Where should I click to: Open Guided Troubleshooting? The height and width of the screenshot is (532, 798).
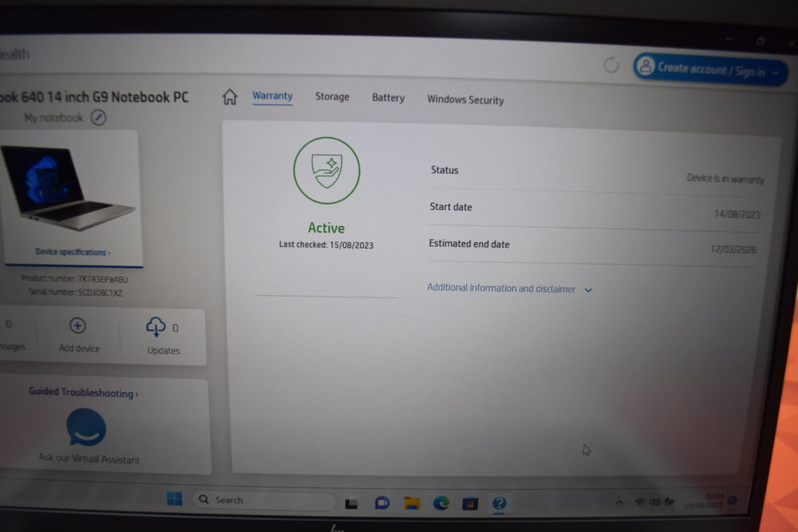84,392
